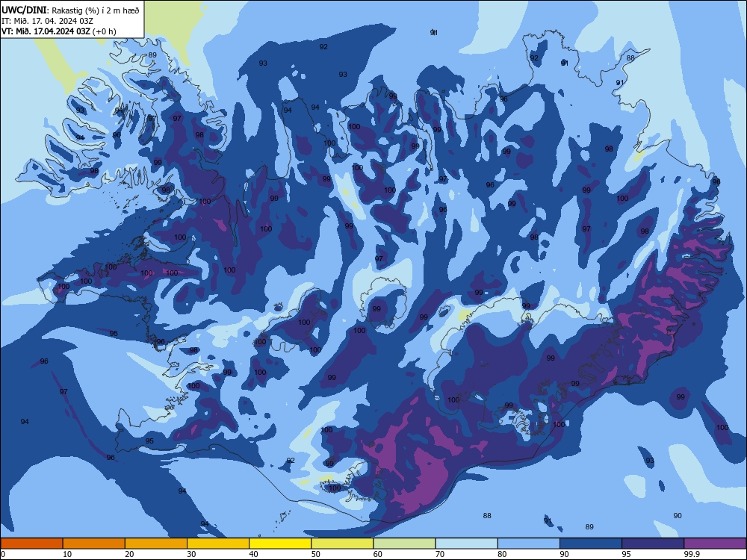Click the legend scale label '80'
Viewport: 747px width, 560px height.
coord(502,554)
